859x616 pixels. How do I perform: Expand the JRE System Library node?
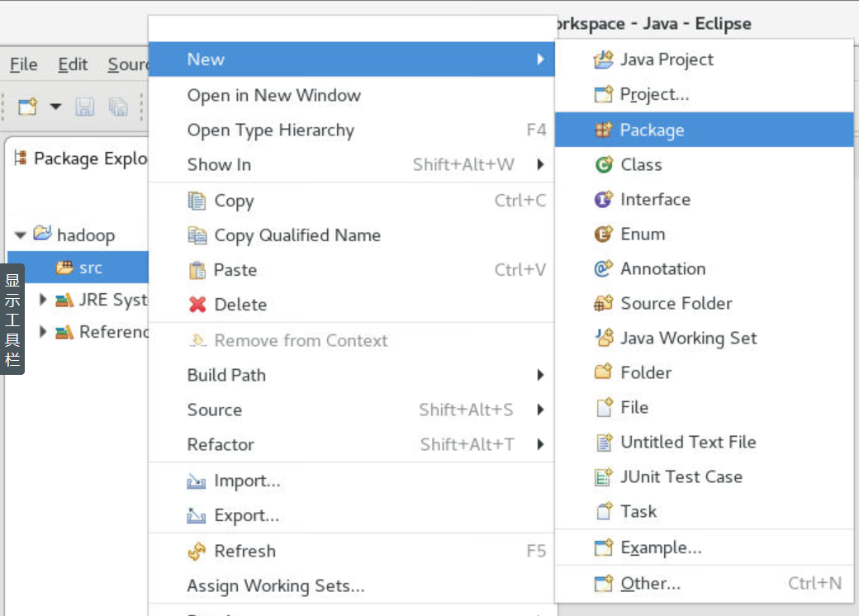point(43,300)
